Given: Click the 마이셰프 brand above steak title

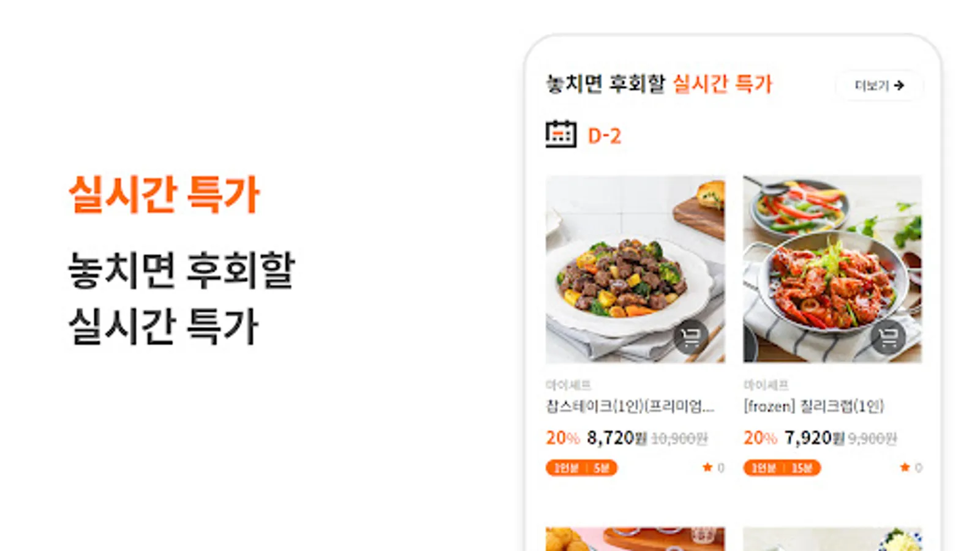Looking at the screenshot, I should click(568, 384).
